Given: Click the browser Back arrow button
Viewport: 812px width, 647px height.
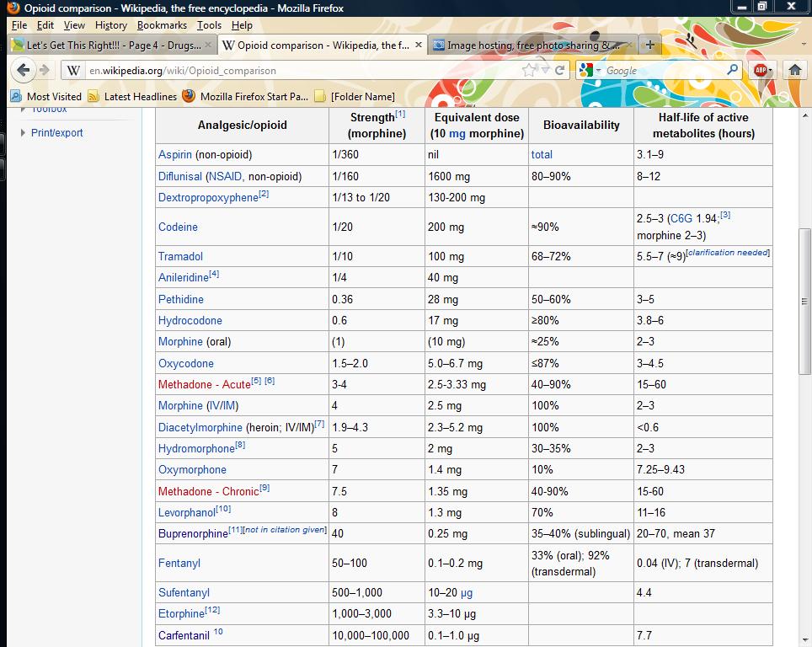Looking at the screenshot, I should [x=23, y=71].
